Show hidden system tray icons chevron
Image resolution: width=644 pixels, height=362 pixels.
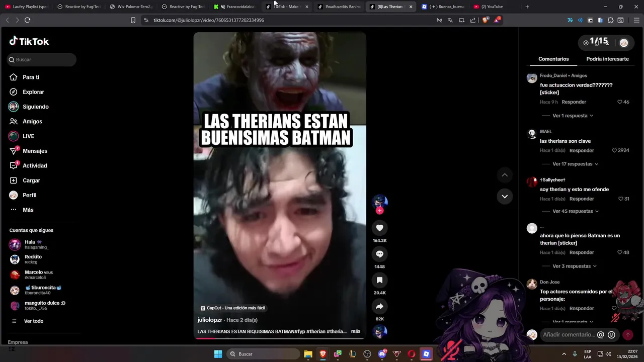(x=563, y=354)
